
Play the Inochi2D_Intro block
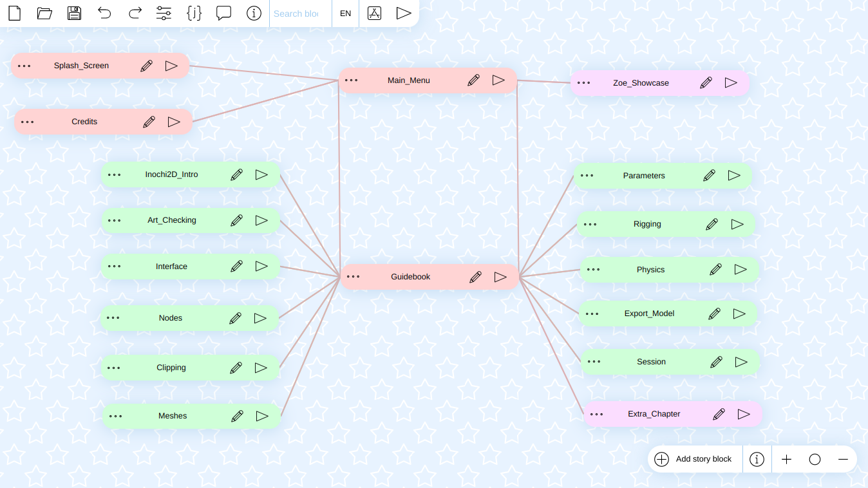click(x=261, y=174)
